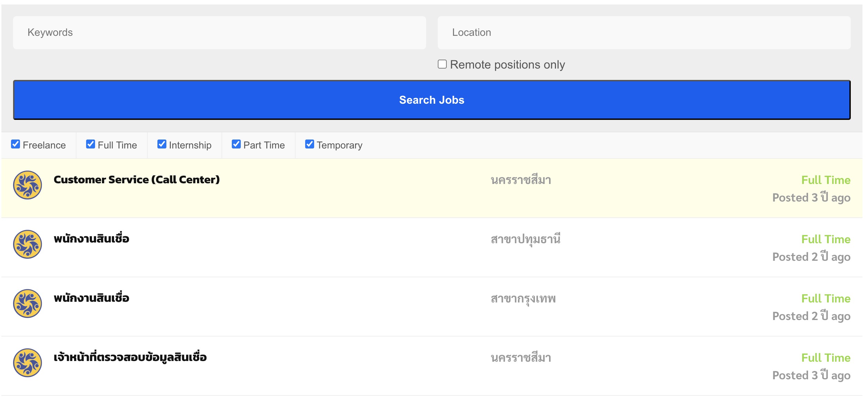Uncheck the Full Time filter checkbox
This screenshot has width=868, height=412.
click(91, 144)
